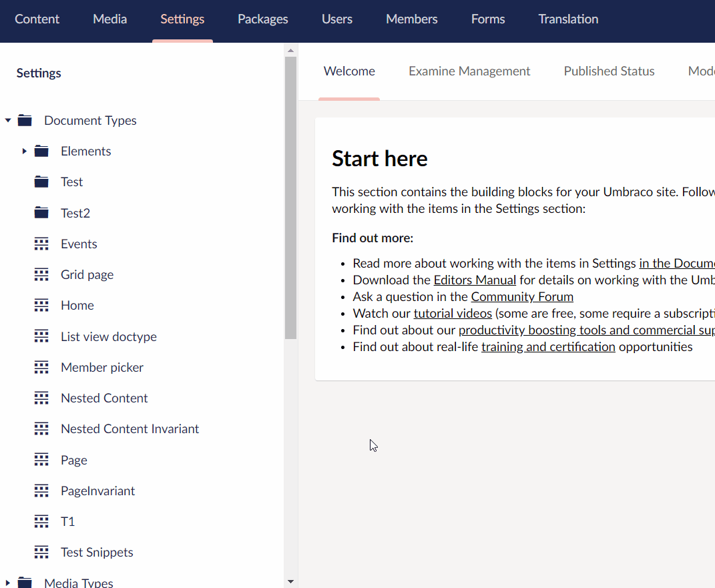The width and height of the screenshot is (715, 588).
Task: Expand the Elements tree node
Action: (x=24, y=151)
